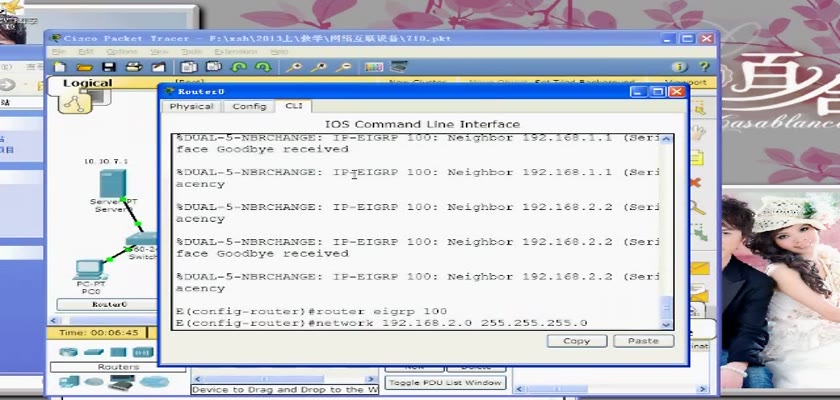Image resolution: width=840 pixels, height=400 pixels.
Task: Open the Options menu
Action: [x=122, y=52]
